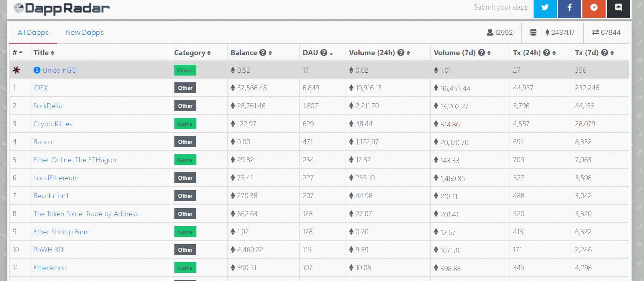The height and width of the screenshot is (281, 644).
Task: Click the users count icon
Action: [490, 32]
